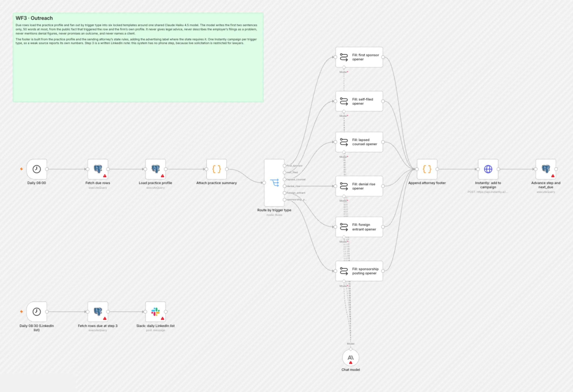
Task: Select the Fill: lapsed counsel opener node
Action: [359, 142]
